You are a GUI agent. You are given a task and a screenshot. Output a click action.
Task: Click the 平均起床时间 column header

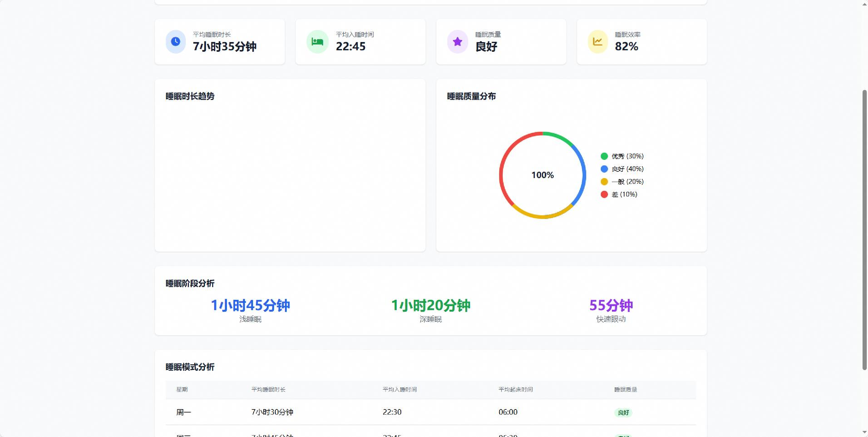click(x=515, y=389)
